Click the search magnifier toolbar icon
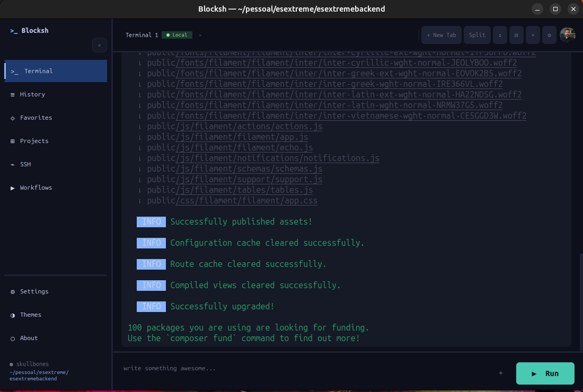 533,35
